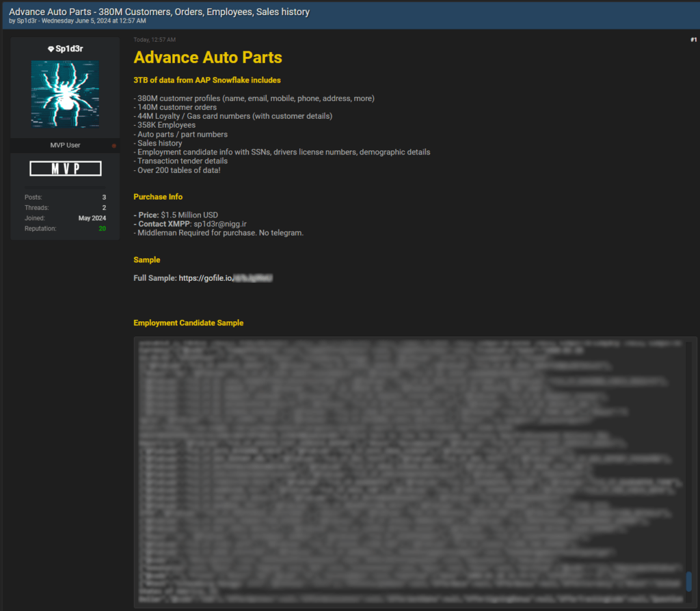Screen dimensions: 700x611
Task: Click the Joined date 'May 2024'
Action: pyautogui.click(x=92, y=218)
